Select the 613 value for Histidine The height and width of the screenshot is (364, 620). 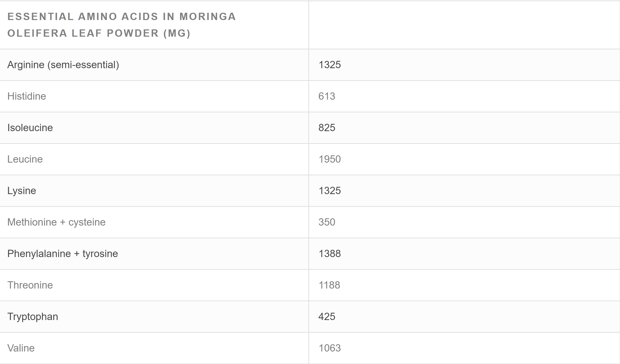click(x=327, y=96)
